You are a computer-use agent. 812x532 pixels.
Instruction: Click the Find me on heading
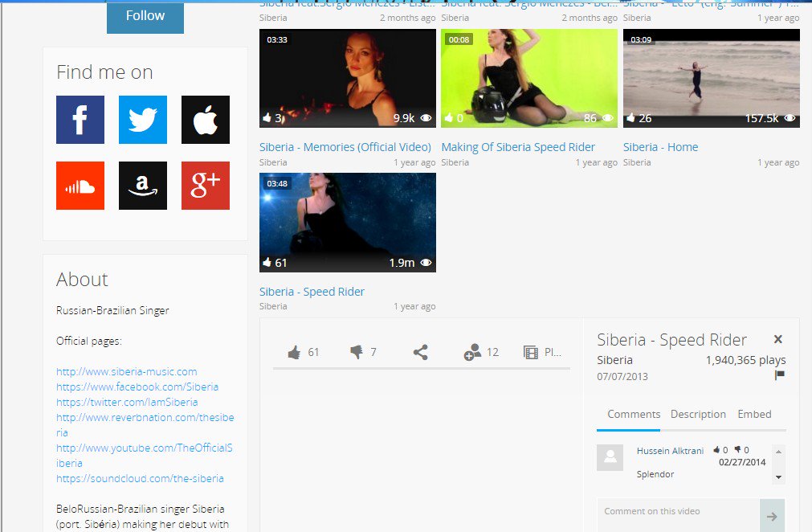[104, 72]
